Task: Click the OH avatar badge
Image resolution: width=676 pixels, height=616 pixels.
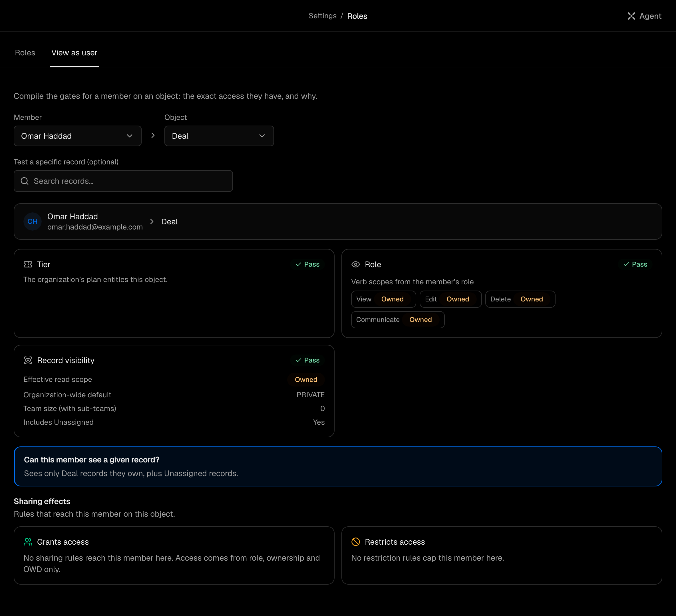Action: (33, 221)
